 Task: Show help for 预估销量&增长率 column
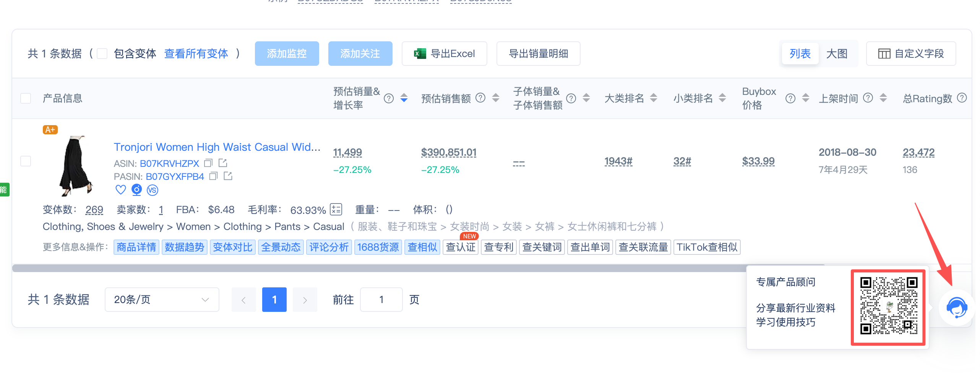click(389, 99)
